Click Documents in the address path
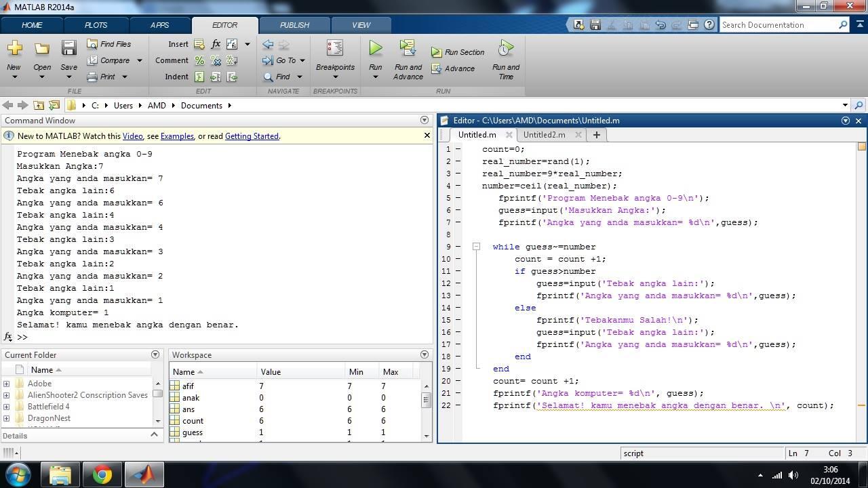This screenshot has width=868, height=488. 201,106
